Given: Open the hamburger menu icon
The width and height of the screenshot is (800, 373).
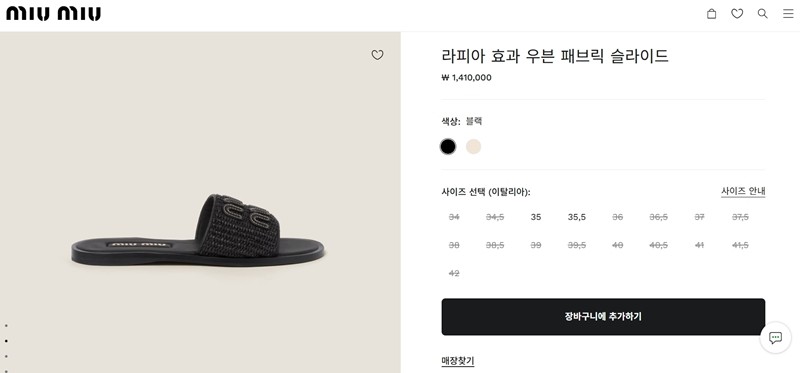Looking at the screenshot, I should [x=788, y=14].
